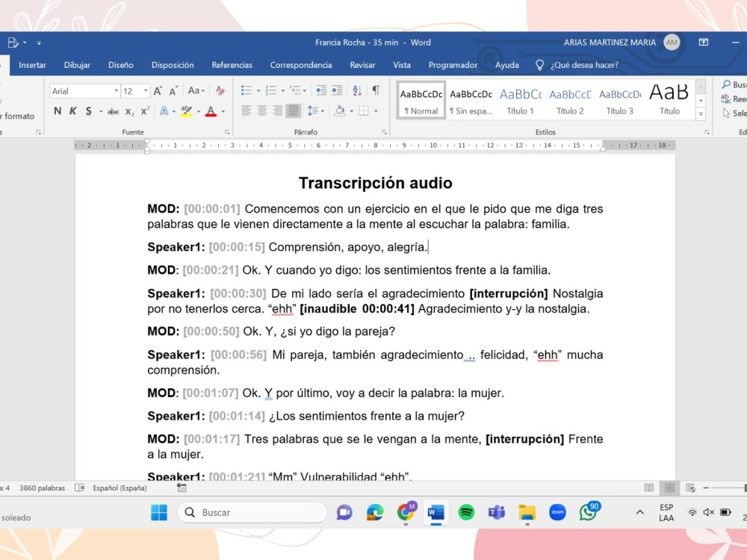Viewport: 747px width, 560px height.
Task: Open the borders dropdown arrow
Action: pyautogui.click(x=376, y=111)
